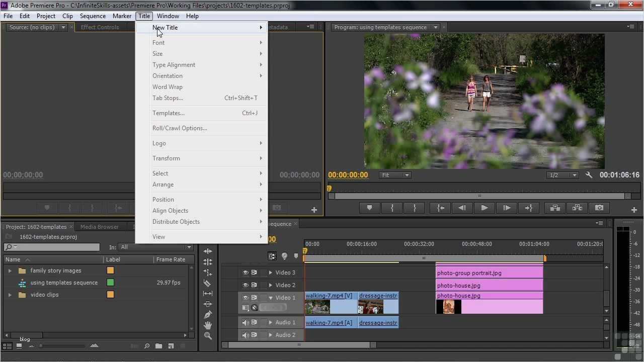The width and height of the screenshot is (644, 362).
Task: Select the Zoom tool below the Hand tool
Action: (x=208, y=336)
